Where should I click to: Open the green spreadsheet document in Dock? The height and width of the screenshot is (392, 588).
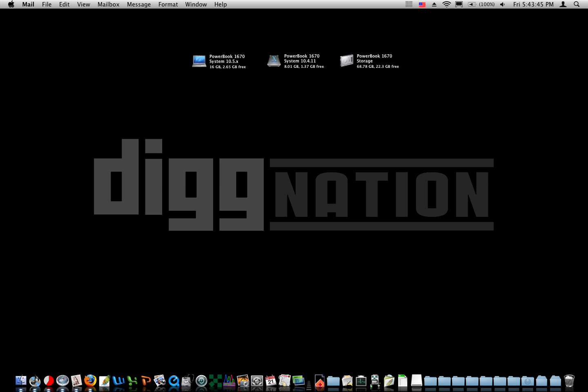coord(403,381)
